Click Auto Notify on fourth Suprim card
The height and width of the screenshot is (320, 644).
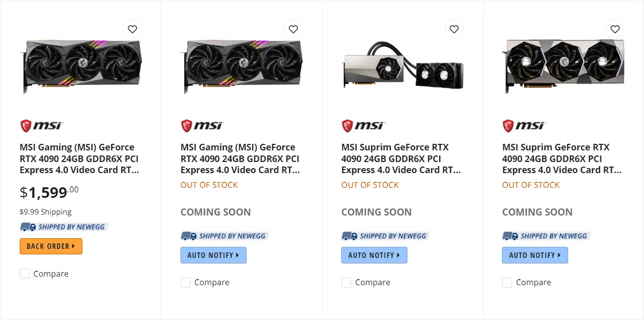click(x=535, y=255)
